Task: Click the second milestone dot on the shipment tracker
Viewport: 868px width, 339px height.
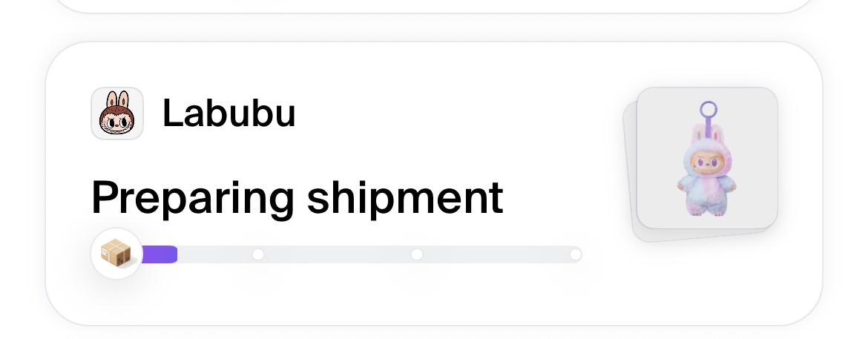Action: [x=417, y=254]
